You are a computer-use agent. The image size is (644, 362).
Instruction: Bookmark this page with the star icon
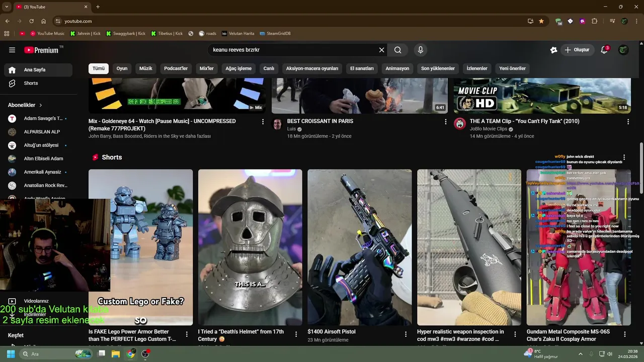coord(541,21)
